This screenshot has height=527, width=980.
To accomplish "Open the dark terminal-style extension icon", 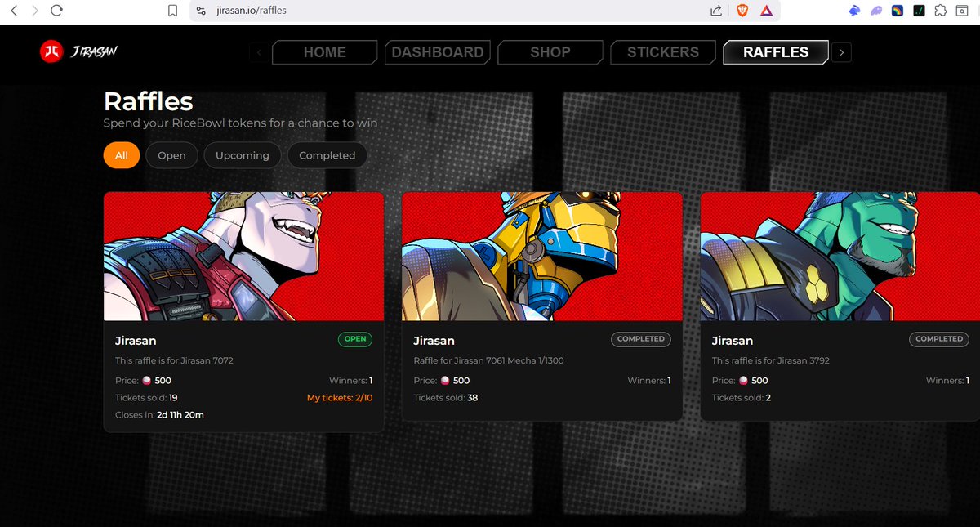I will pos(919,11).
